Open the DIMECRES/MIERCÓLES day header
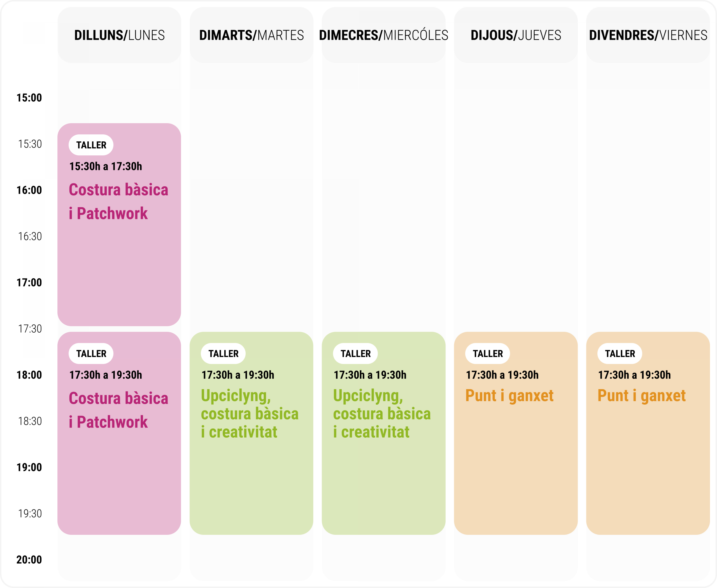717x588 pixels. coord(384,35)
